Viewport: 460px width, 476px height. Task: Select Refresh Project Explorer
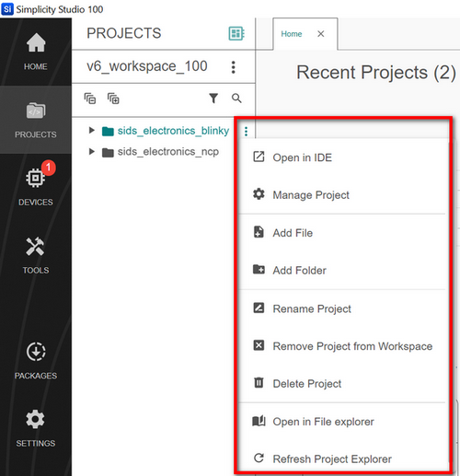pyautogui.click(x=342, y=459)
